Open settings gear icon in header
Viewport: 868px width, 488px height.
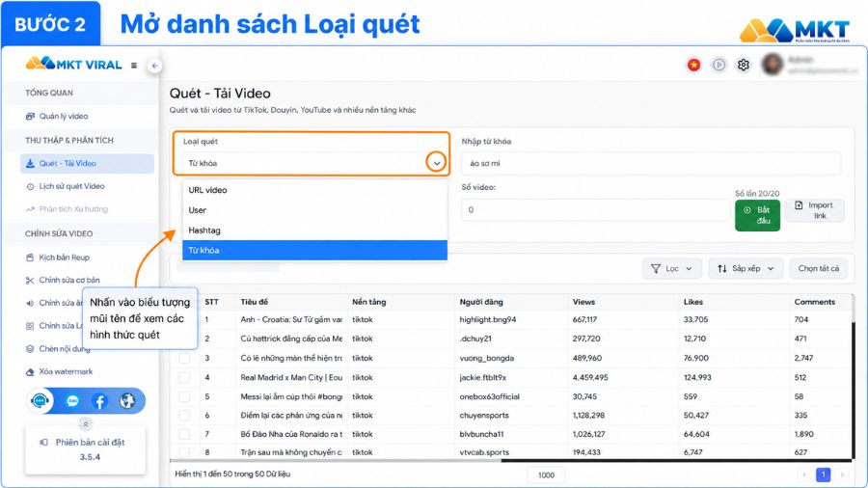click(744, 65)
